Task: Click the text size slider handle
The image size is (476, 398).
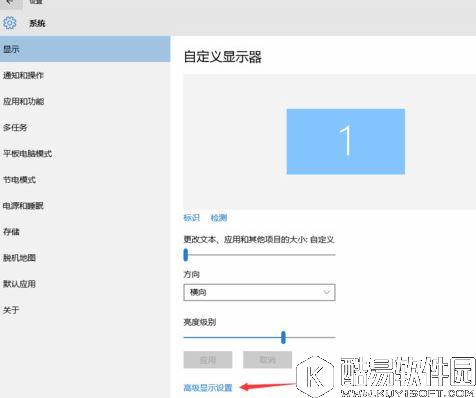Action: pyautogui.click(x=186, y=255)
